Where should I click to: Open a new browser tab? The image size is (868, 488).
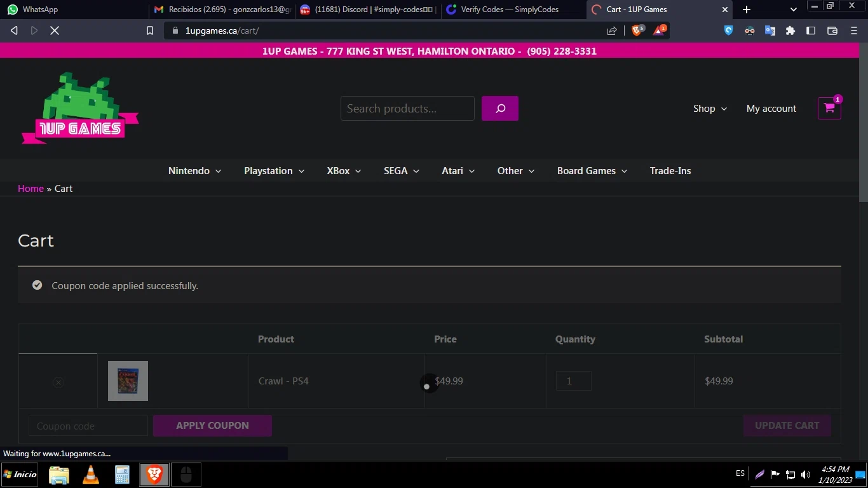(747, 10)
